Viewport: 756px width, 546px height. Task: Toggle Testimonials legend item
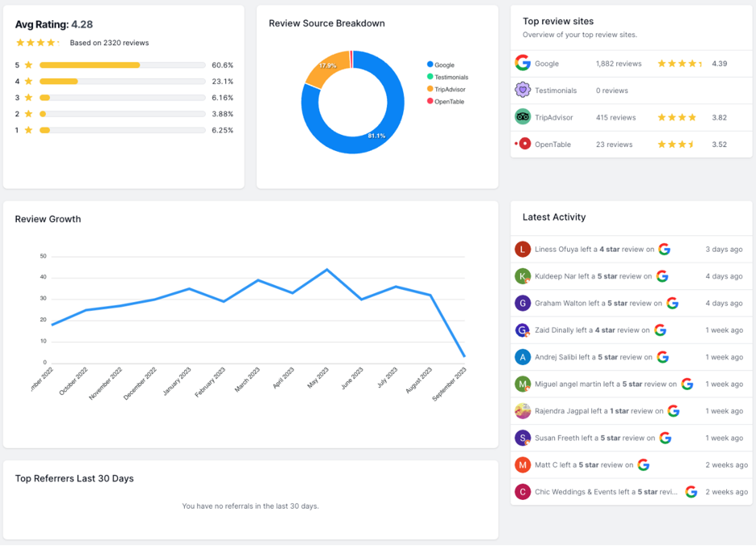pos(451,78)
